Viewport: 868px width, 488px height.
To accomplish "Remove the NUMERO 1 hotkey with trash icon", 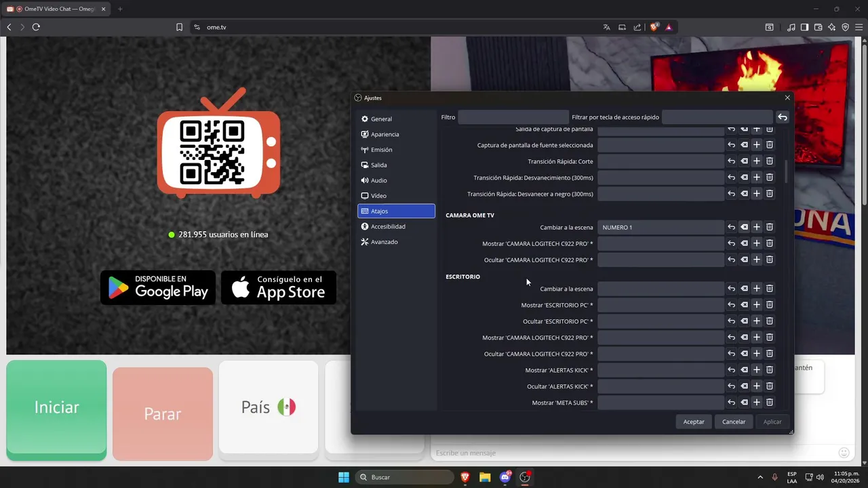I will pyautogui.click(x=770, y=227).
